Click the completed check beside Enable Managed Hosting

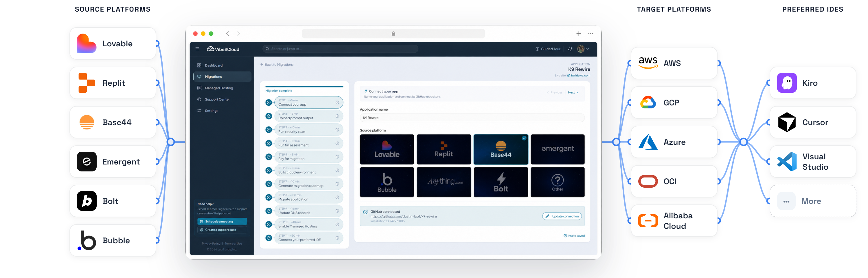pos(269,224)
